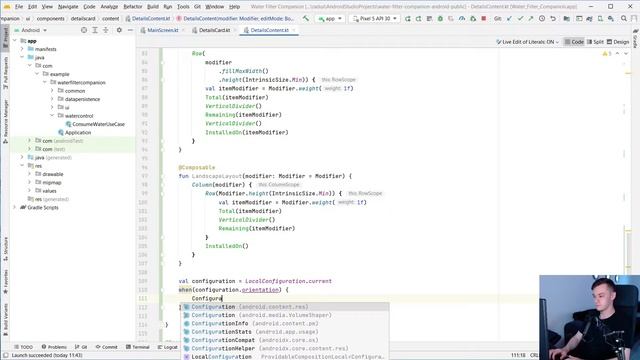Open the SDK Manager toolbar icon
The image size is (640, 360).
tap(611, 18)
